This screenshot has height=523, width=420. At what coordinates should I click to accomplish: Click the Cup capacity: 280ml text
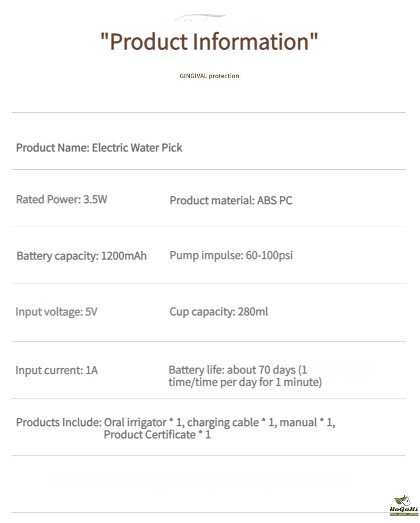click(219, 312)
